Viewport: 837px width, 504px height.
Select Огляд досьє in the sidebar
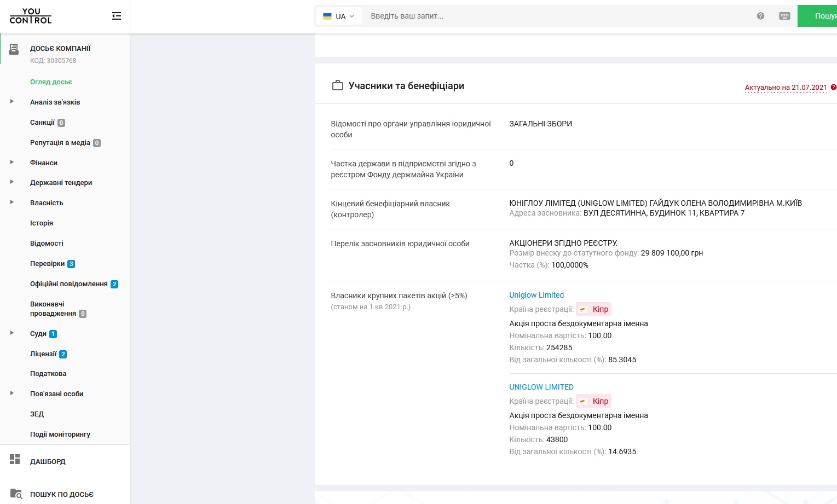[51, 82]
